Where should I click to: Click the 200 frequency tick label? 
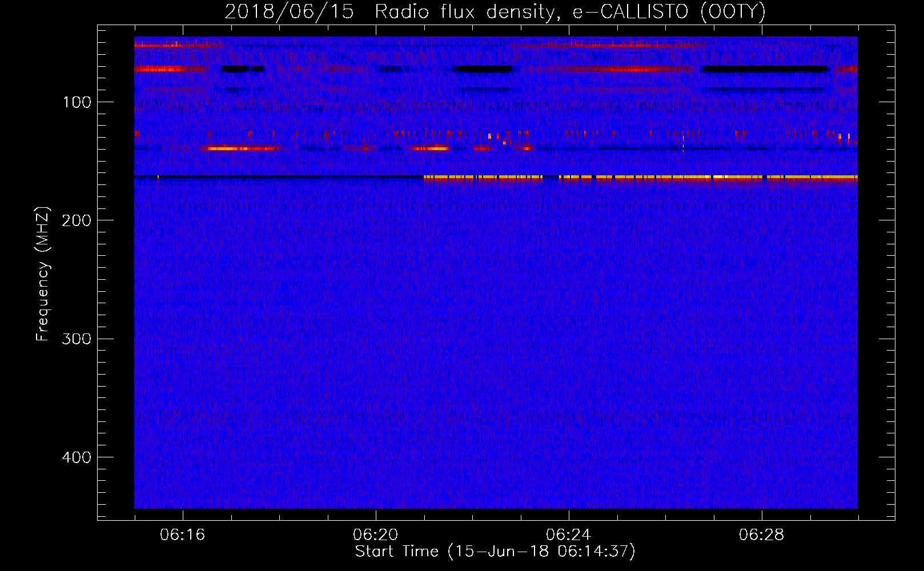[x=77, y=220]
